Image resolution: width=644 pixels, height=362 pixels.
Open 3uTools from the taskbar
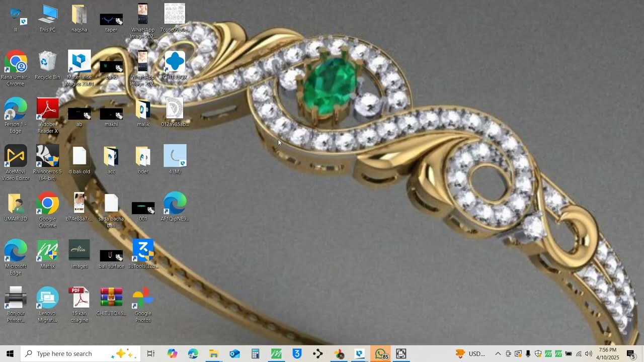pyautogui.click(x=297, y=353)
